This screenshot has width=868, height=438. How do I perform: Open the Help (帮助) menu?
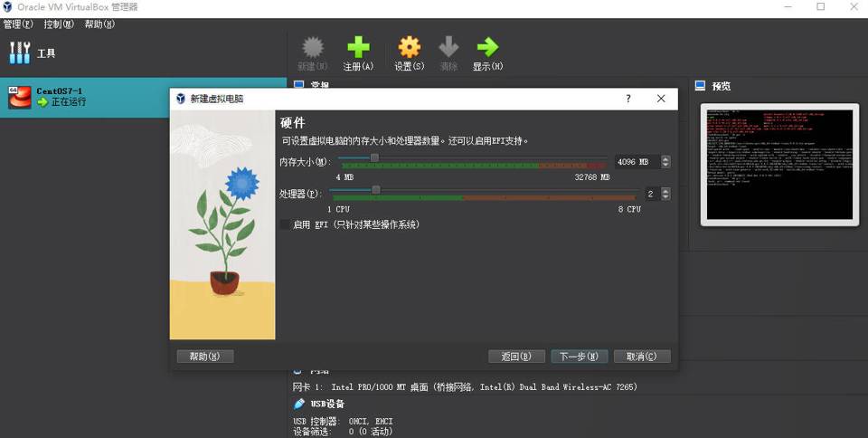(99, 24)
